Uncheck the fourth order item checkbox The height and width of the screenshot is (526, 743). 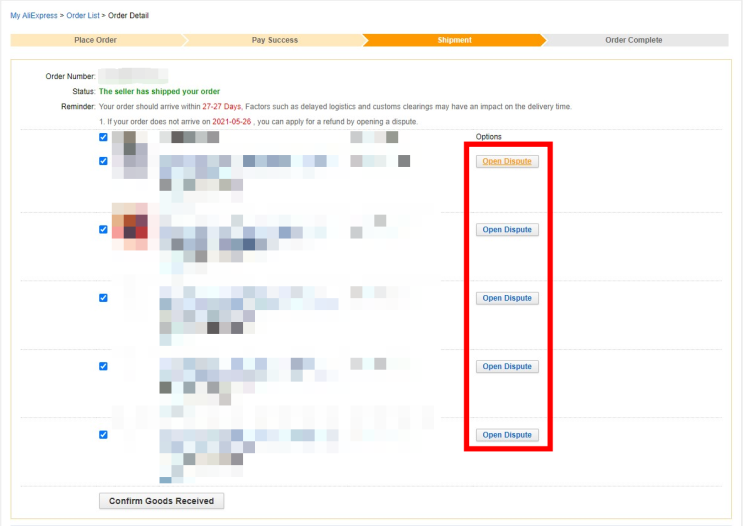point(103,366)
